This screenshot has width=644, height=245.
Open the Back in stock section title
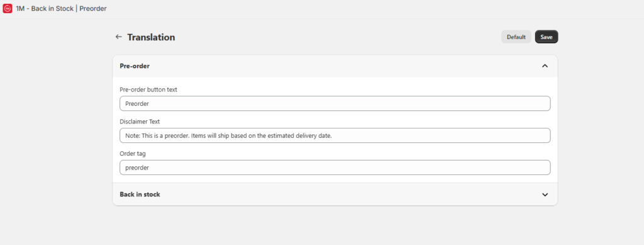[x=140, y=195]
